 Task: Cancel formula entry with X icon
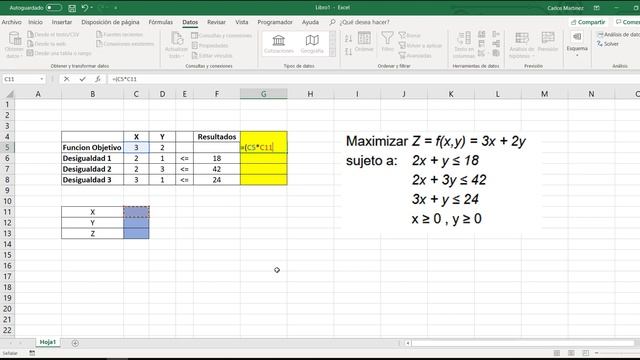67,79
